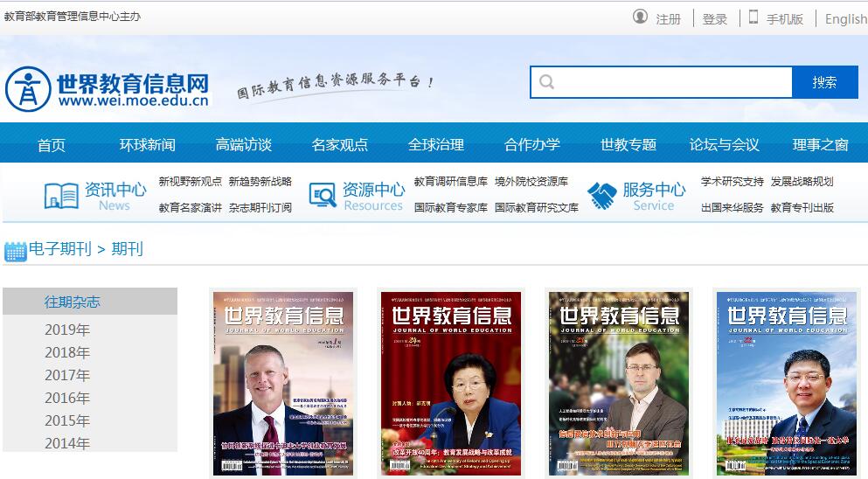Open the 登录 login link

(x=714, y=19)
